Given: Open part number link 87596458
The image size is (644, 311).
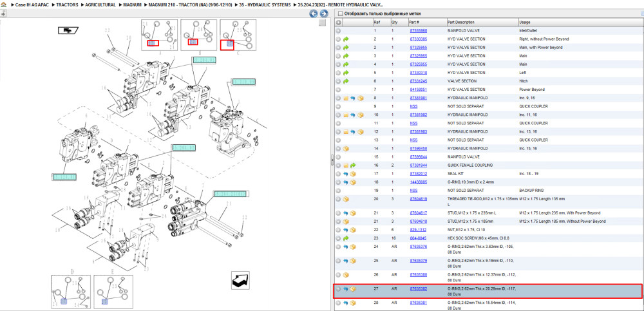Looking at the screenshot, I should 418,148.
